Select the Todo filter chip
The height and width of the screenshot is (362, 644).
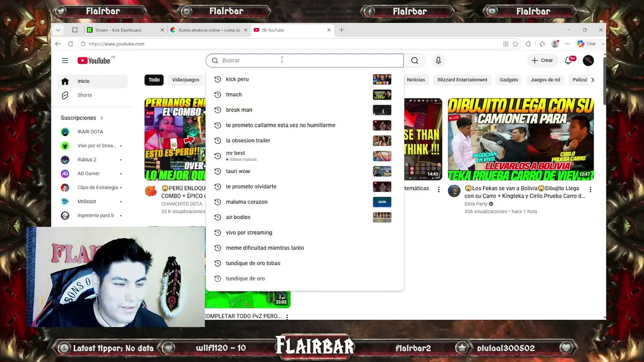pos(154,80)
